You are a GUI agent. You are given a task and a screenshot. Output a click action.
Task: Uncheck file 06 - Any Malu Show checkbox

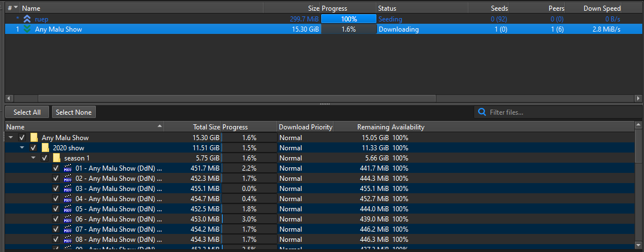56,219
